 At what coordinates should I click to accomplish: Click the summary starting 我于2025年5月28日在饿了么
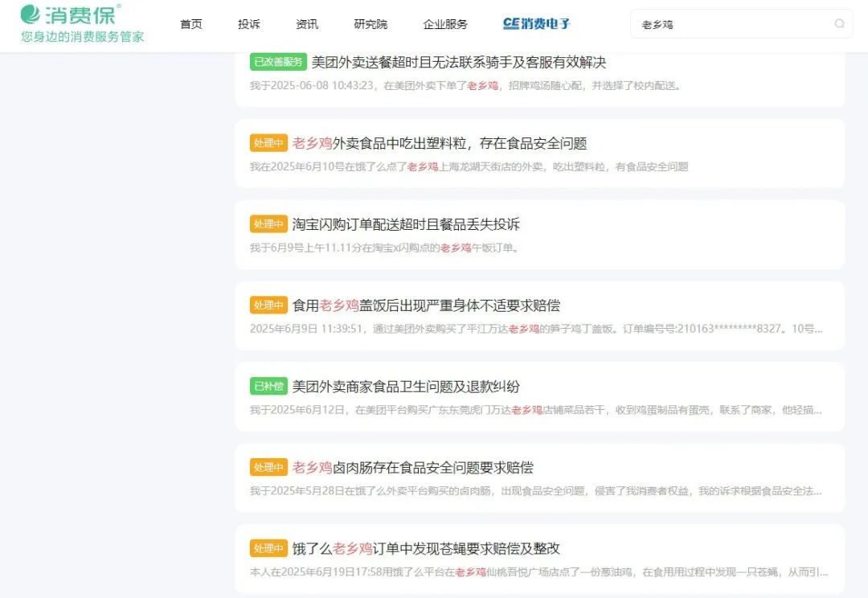tap(535, 490)
